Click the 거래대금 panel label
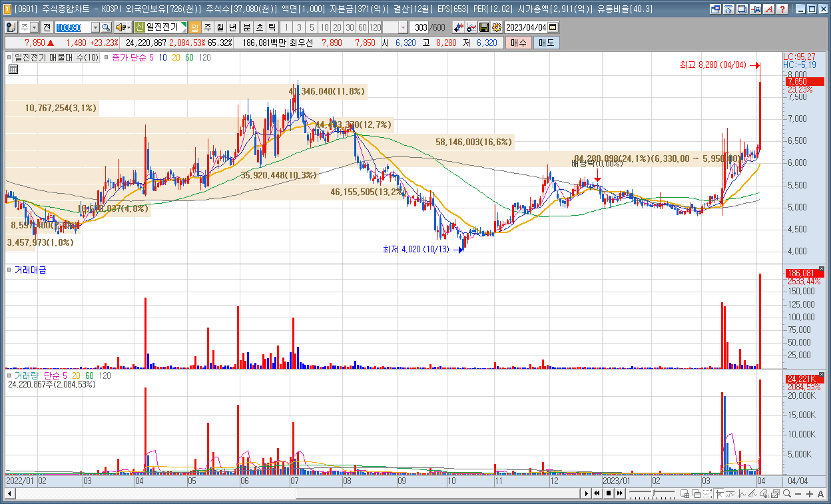The width and height of the screenshot is (831, 504). [x=30, y=270]
